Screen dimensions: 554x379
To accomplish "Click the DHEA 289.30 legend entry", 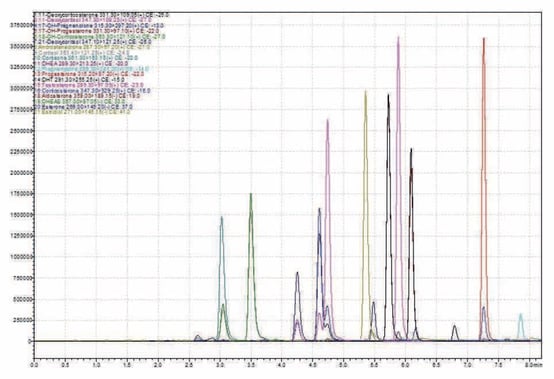I will 81,63.
